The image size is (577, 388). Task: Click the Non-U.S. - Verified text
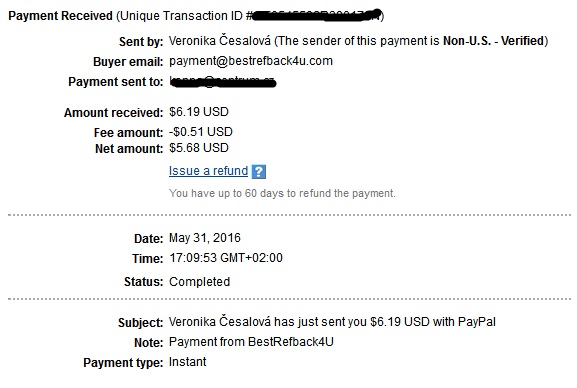pos(493,40)
